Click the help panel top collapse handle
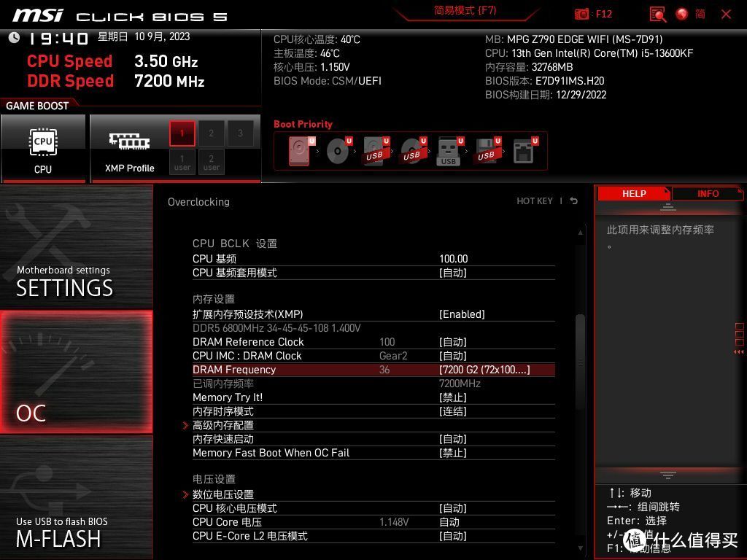This screenshot has width=747, height=560. pyautogui.click(x=668, y=208)
